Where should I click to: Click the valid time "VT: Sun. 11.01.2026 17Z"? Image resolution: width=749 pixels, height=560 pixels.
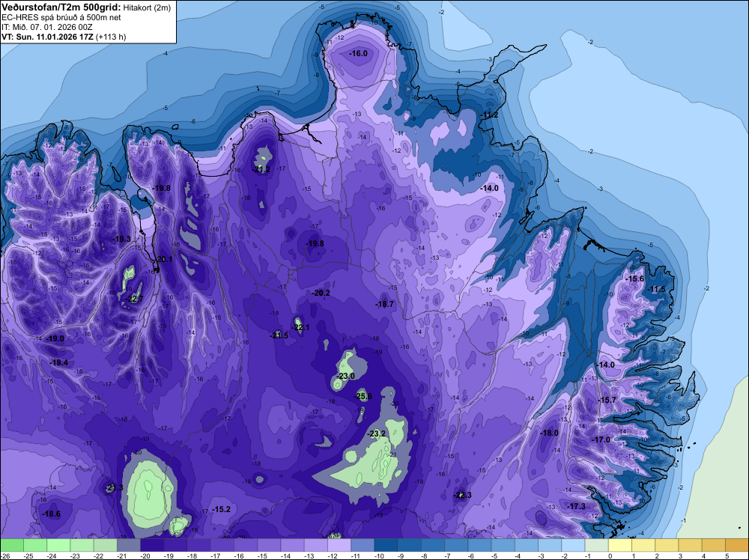48,37
